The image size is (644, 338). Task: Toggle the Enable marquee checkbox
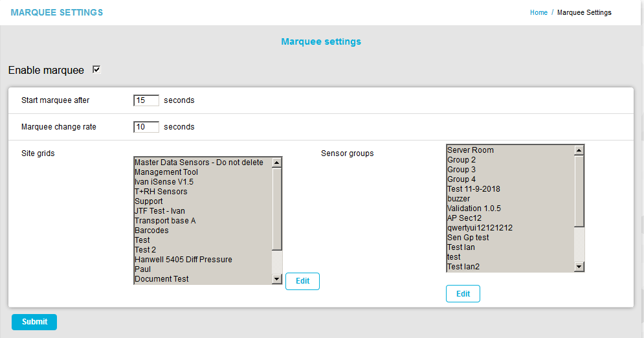[96, 69]
